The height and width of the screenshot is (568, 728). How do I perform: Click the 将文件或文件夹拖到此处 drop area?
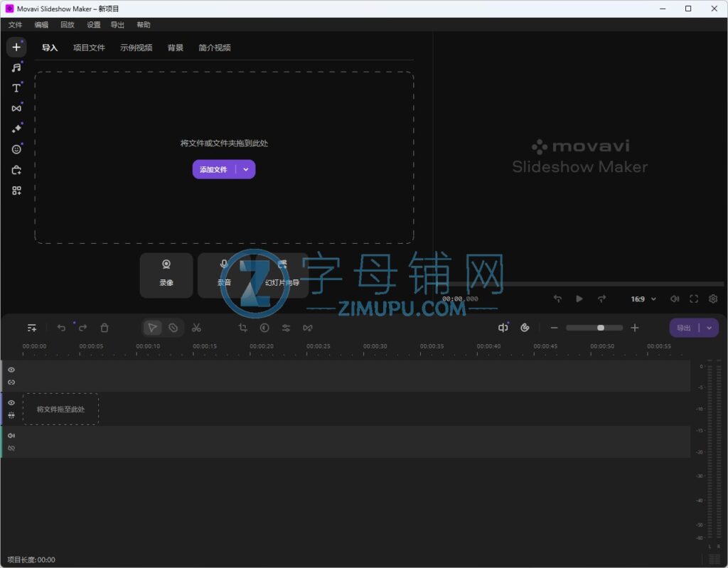tap(224, 157)
